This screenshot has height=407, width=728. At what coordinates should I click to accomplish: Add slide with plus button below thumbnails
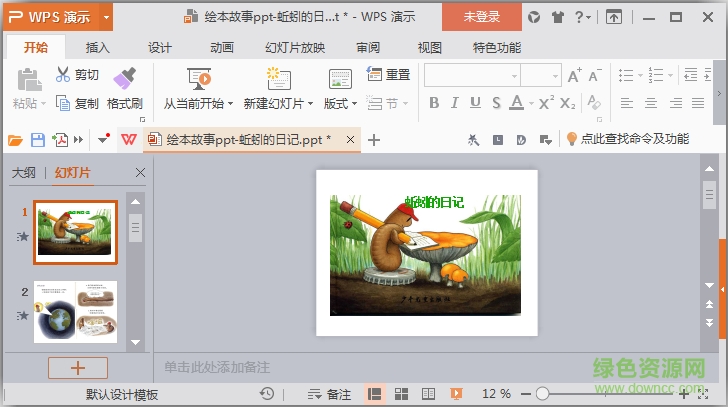78,368
